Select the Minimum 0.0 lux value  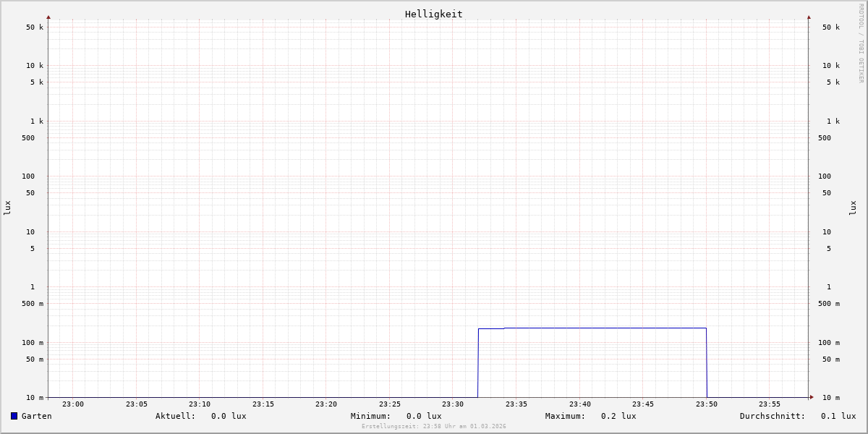(x=424, y=416)
